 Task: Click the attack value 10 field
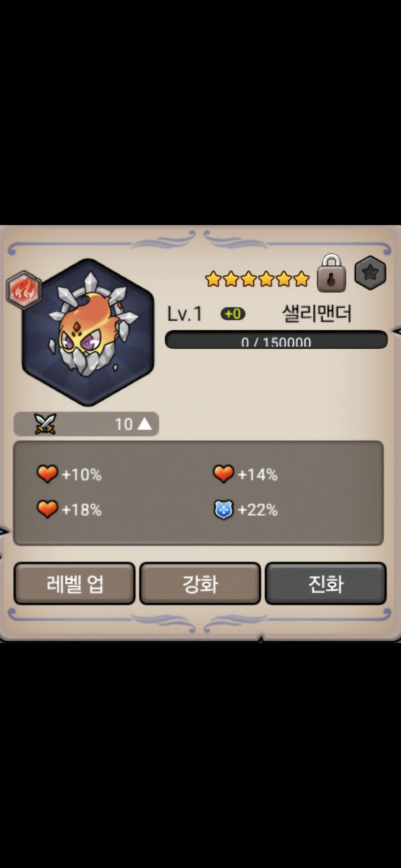pos(124,424)
